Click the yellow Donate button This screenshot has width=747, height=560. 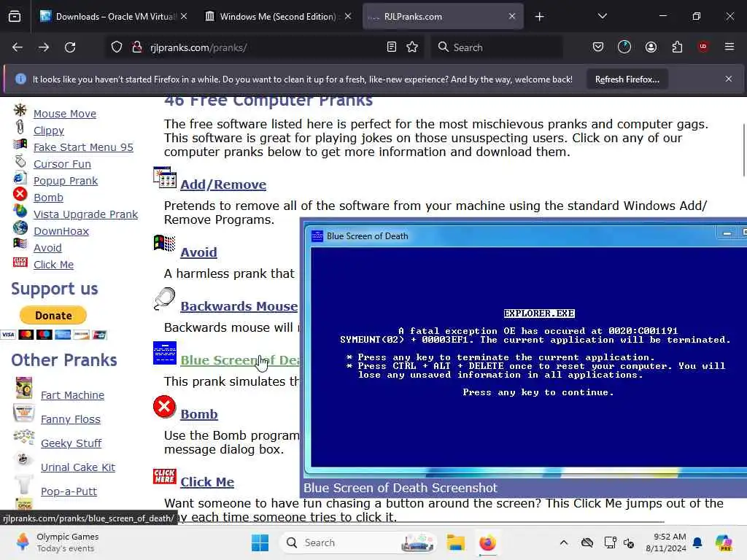click(53, 315)
